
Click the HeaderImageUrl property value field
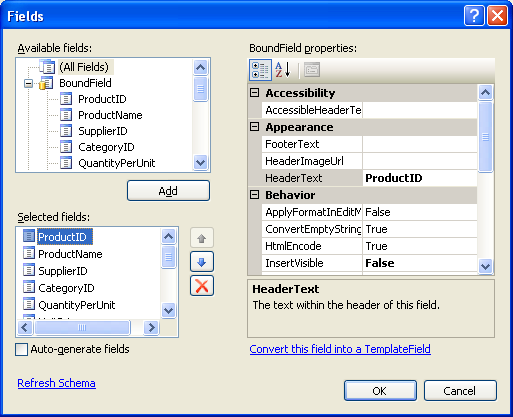(x=420, y=161)
